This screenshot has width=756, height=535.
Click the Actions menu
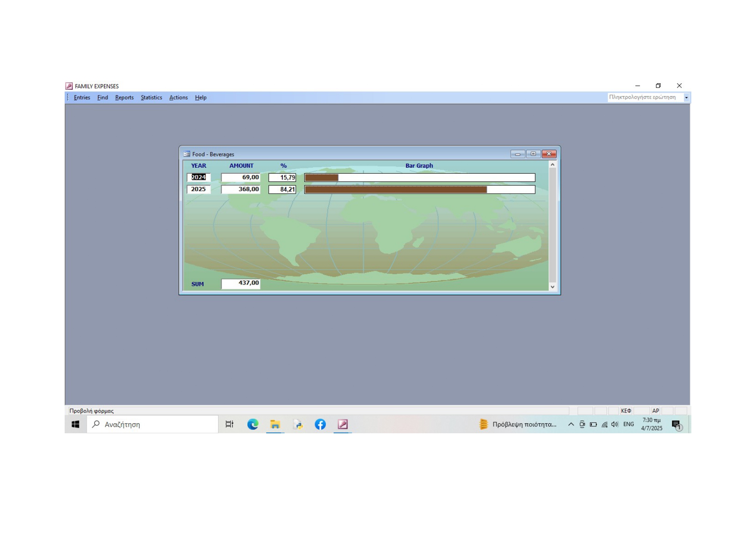tap(178, 97)
